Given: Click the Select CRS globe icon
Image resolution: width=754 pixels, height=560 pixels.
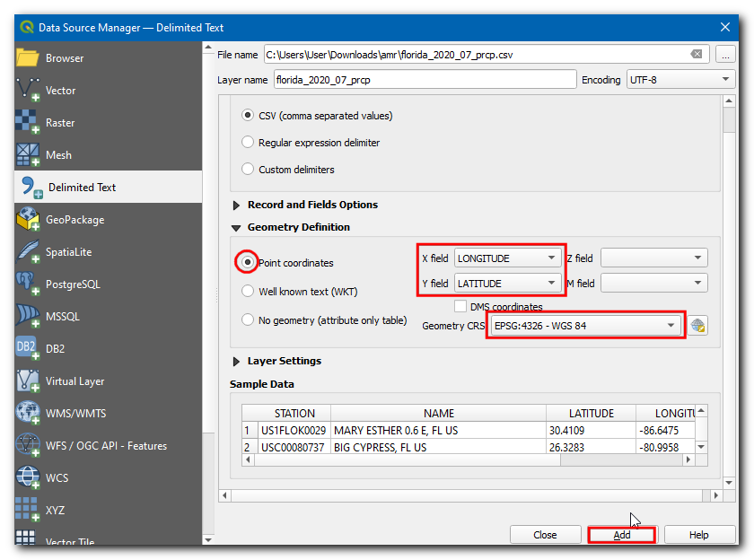Looking at the screenshot, I should 697,326.
